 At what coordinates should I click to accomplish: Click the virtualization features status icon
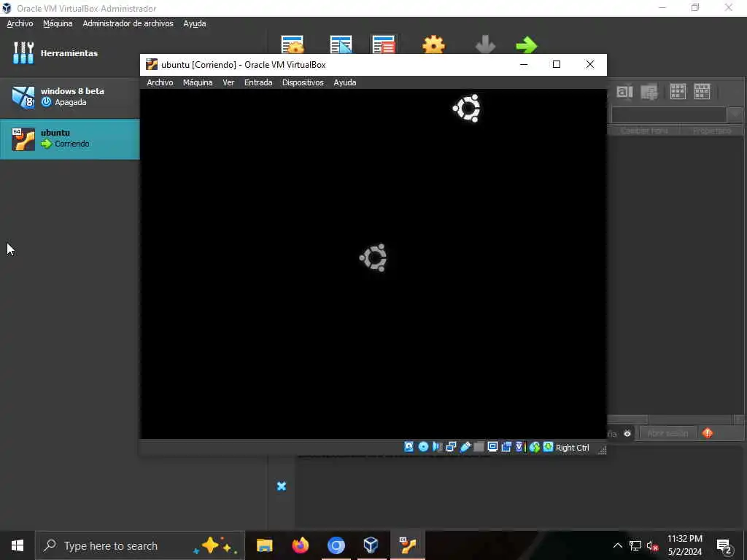[x=519, y=447]
